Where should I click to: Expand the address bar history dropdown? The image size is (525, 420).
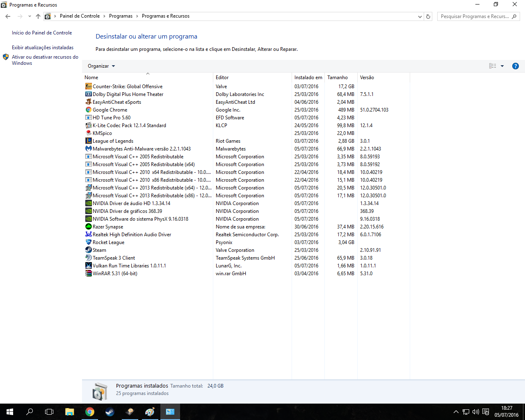tap(420, 16)
